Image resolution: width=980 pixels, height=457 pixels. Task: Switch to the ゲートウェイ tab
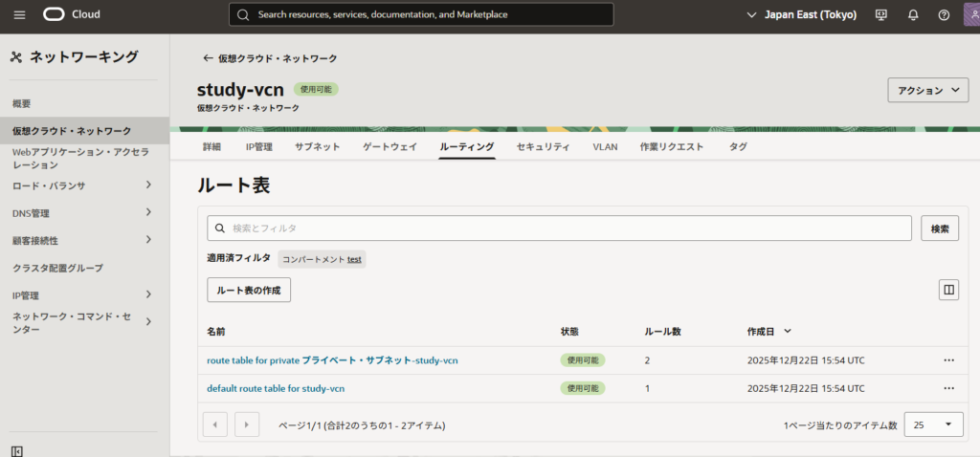coord(390,146)
